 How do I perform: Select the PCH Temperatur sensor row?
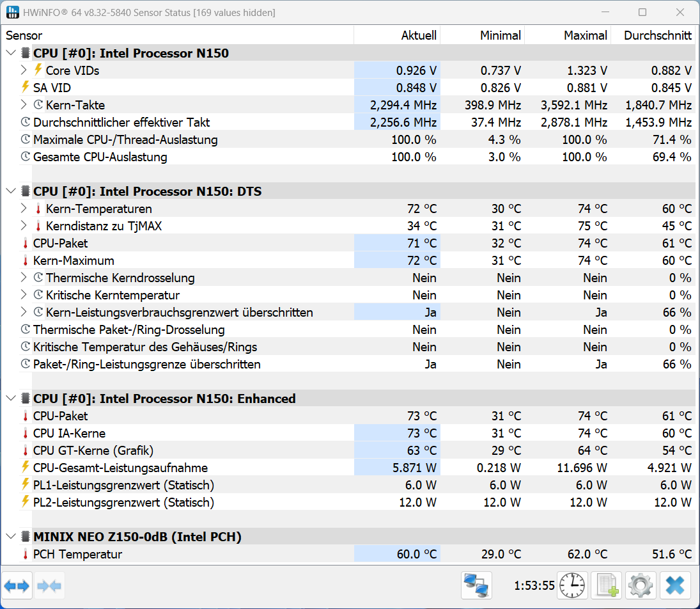[x=77, y=554]
